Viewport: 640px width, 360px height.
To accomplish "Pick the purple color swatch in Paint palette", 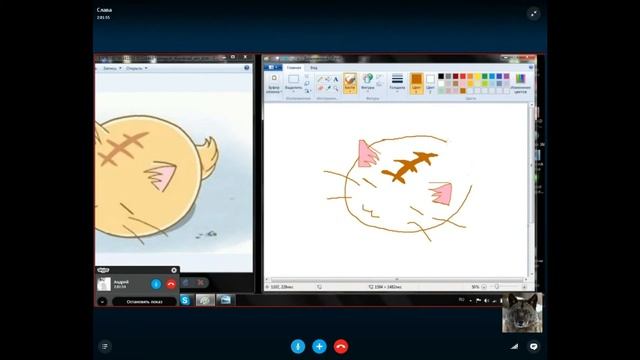I will (x=507, y=76).
